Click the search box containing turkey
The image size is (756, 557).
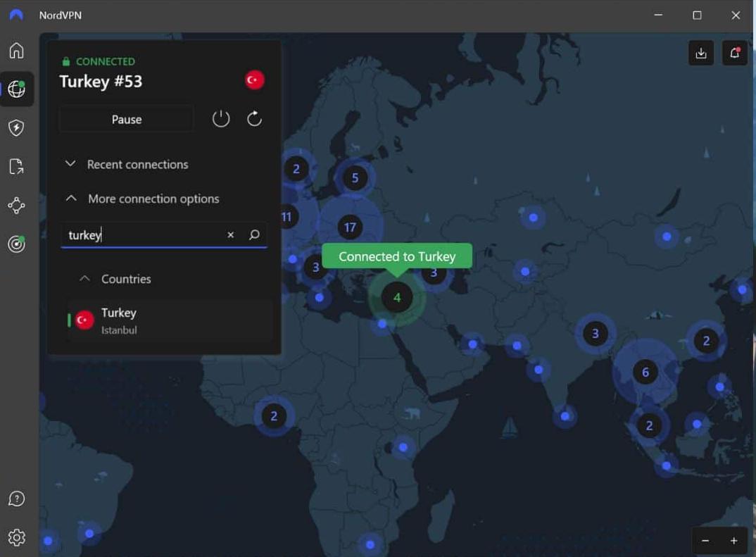141,235
